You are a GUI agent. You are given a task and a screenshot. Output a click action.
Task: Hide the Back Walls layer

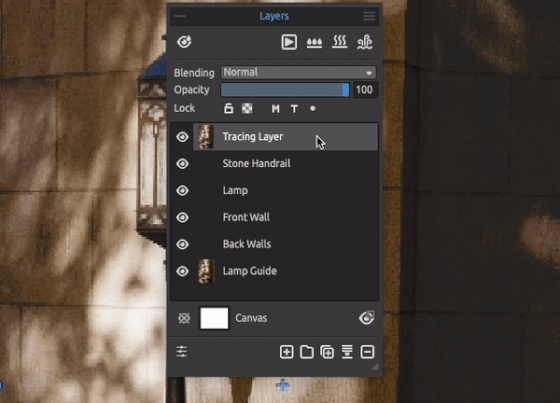[x=182, y=244]
